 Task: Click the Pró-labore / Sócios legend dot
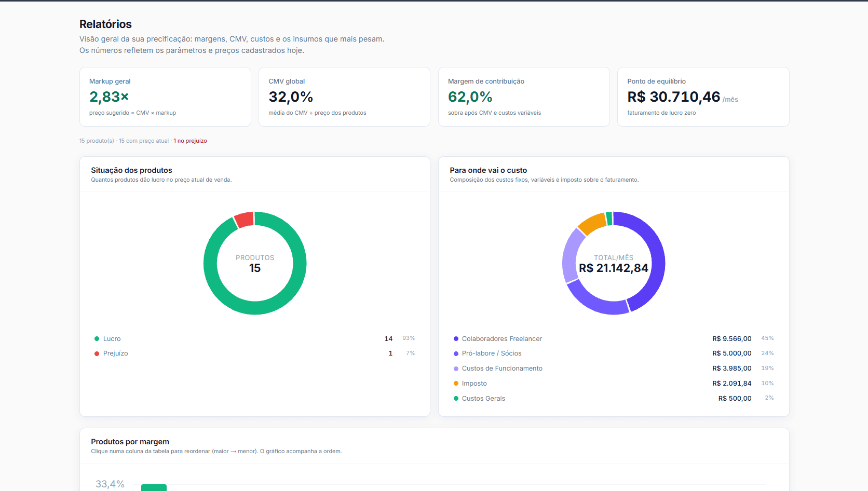[456, 353]
